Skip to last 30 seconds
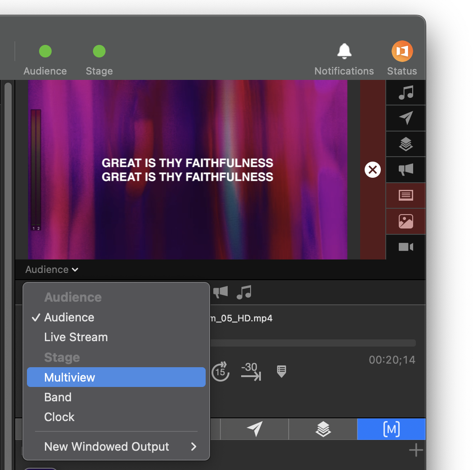This screenshot has width=476, height=470. pyautogui.click(x=251, y=372)
